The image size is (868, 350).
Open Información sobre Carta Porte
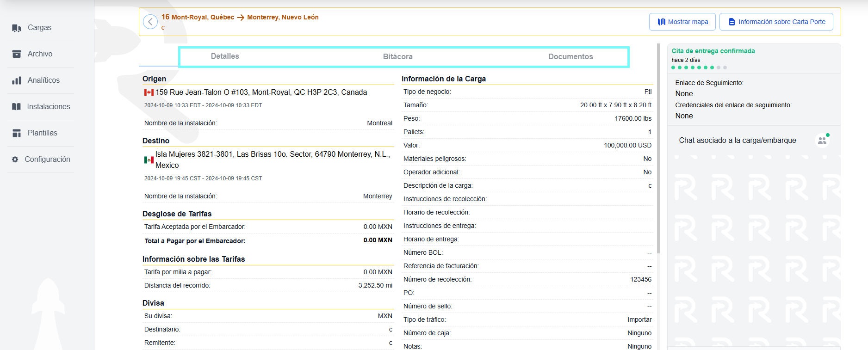(x=776, y=22)
